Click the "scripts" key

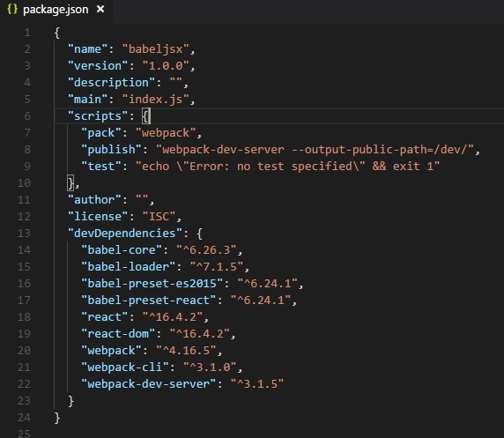point(98,116)
